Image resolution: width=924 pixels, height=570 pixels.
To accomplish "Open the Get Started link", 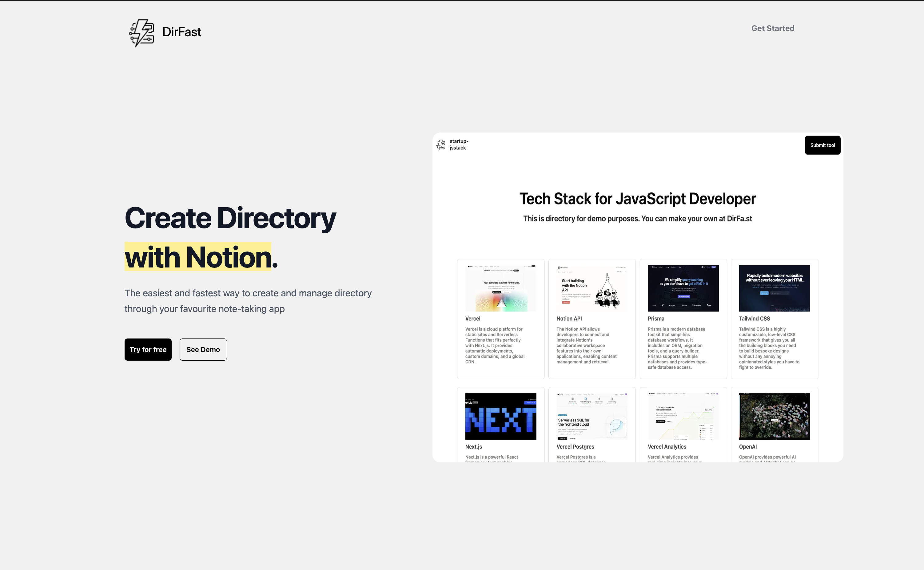I will pos(773,28).
